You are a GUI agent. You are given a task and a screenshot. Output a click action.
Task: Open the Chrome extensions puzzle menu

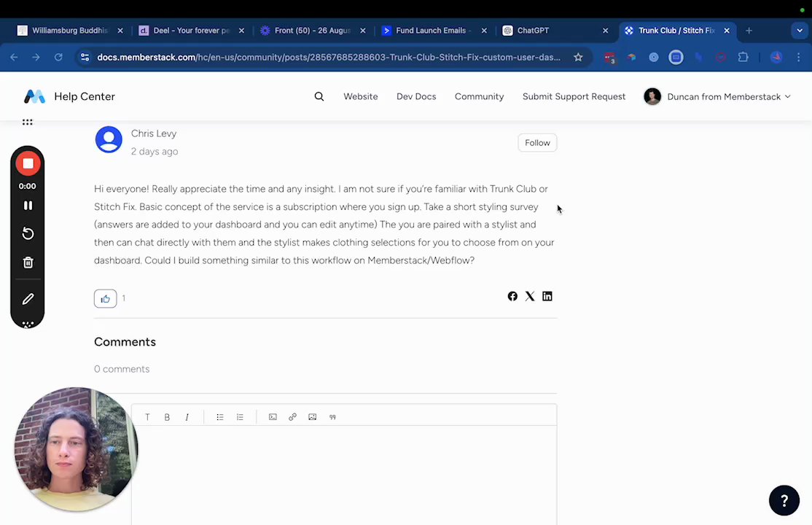click(x=743, y=57)
